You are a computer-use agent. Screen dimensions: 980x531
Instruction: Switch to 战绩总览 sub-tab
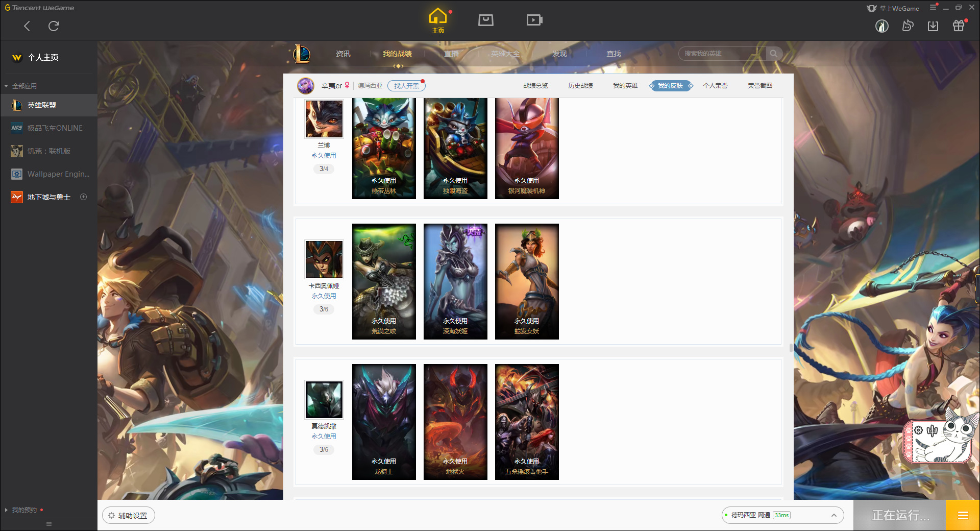coord(535,86)
